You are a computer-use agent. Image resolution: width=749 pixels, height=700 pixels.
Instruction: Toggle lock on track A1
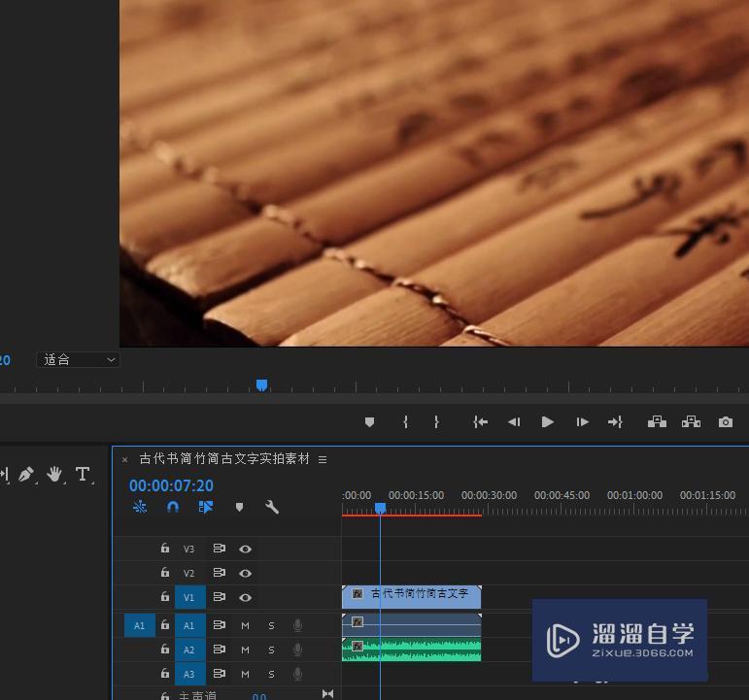tap(165, 624)
